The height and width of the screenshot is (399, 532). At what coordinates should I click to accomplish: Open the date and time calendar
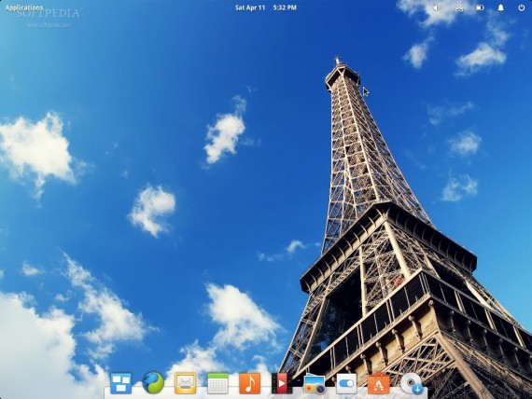266,7
